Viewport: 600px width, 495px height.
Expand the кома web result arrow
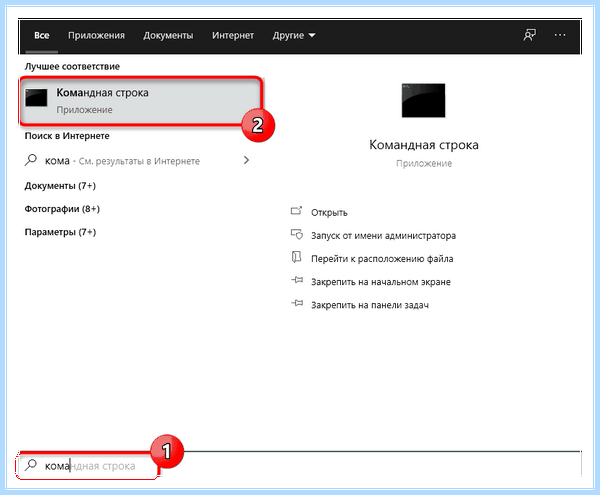point(246,160)
